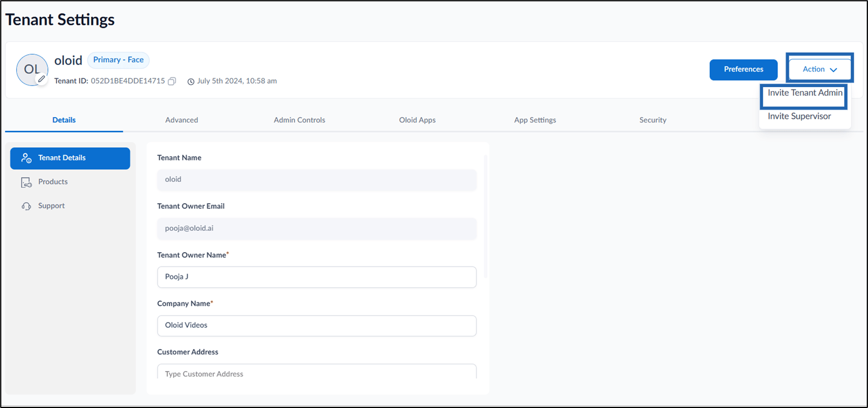
Task: Click the Tenant Owner Email field
Action: tap(317, 228)
